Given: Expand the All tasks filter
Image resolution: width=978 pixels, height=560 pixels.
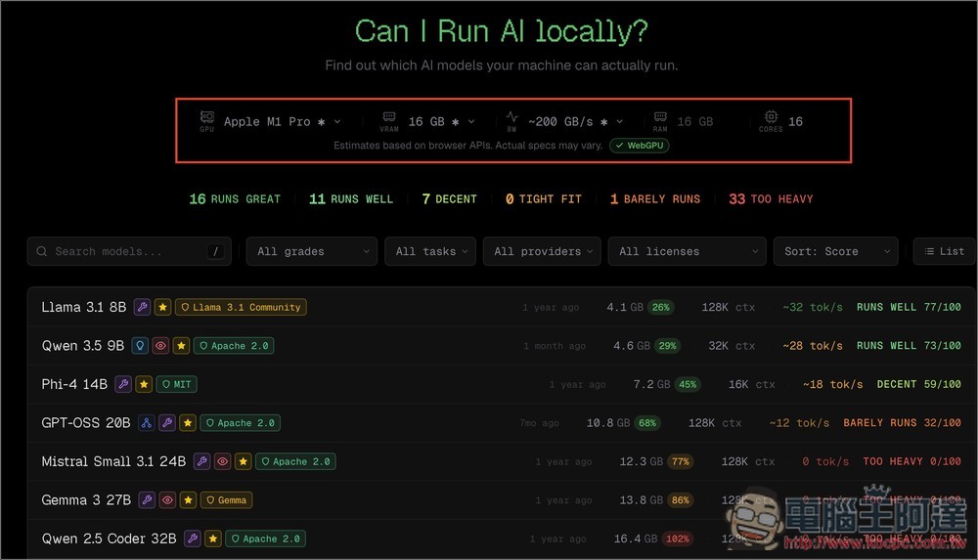Looking at the screenshot, I should (x=430, y=251).
